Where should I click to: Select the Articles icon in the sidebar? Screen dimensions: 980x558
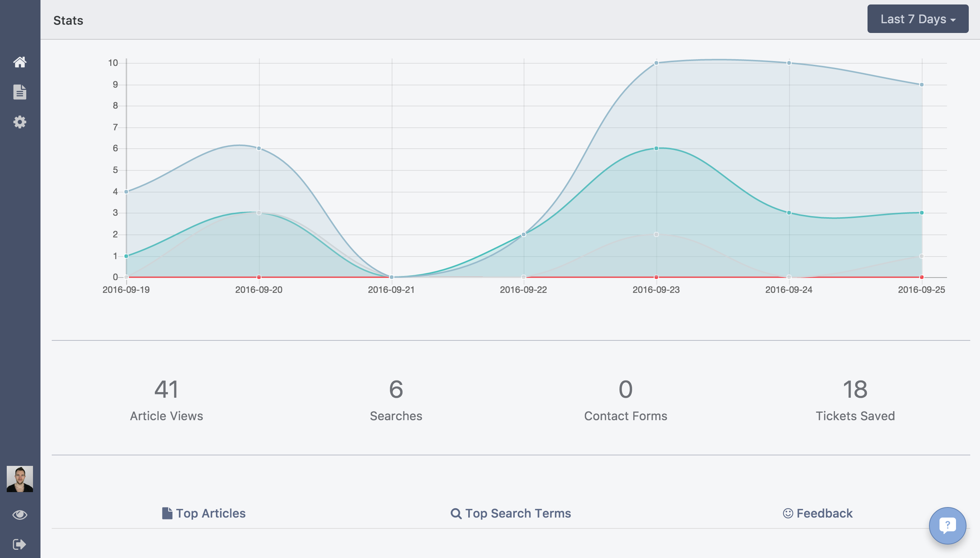click(19, 92)
